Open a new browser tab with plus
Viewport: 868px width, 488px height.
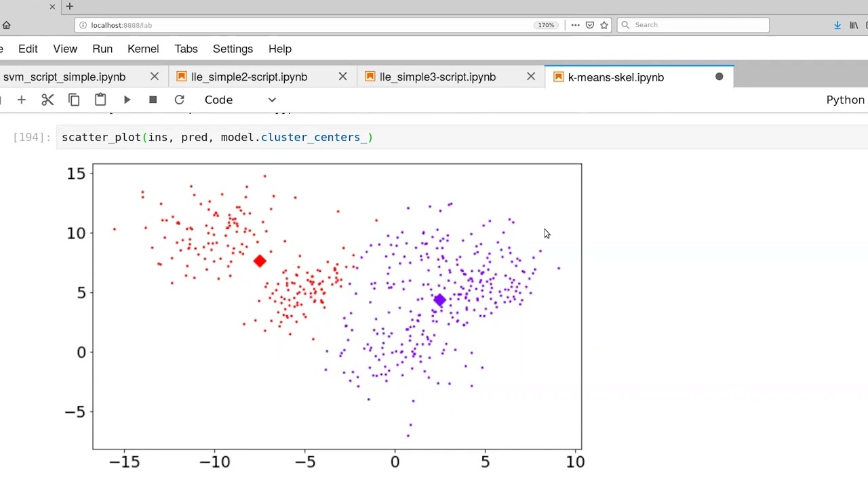(x=69, y=7)
